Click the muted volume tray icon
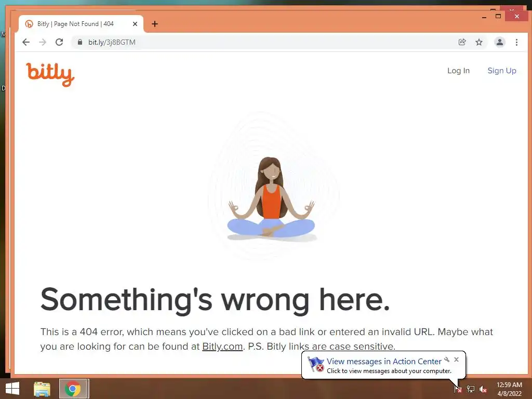Image resolution: width=532 pixels, height=399 pixels. (x=483, y=389)
